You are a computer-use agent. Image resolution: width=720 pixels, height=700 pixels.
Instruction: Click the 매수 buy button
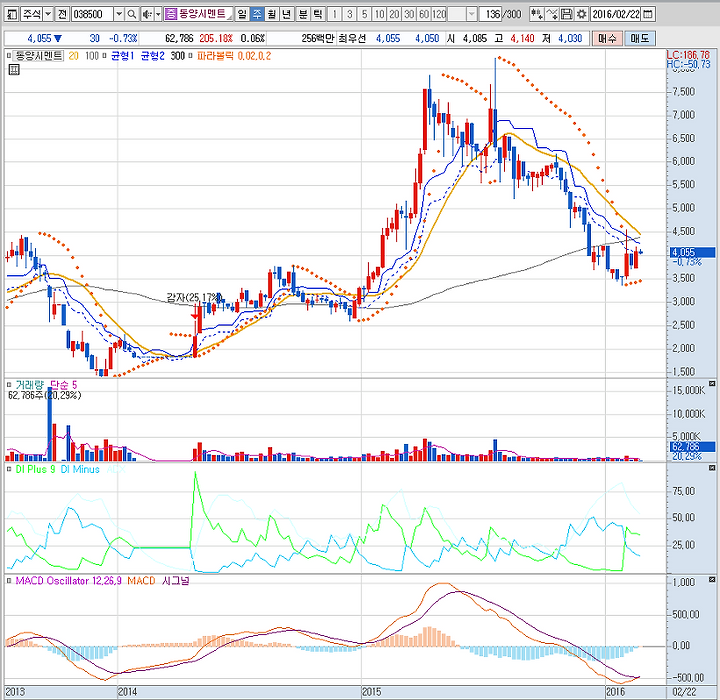(x=607, y=39)
